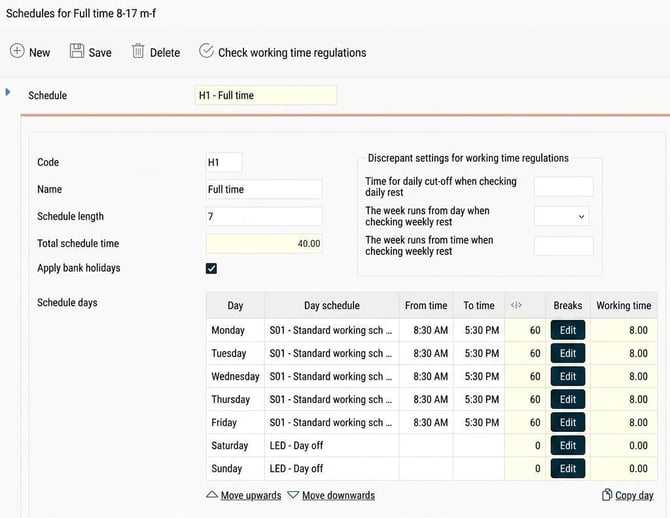Click the Check working time regulations checkmark icon
Image resolution: width=670 pixels, height=518 pixels.
click(x=206, y=51)
